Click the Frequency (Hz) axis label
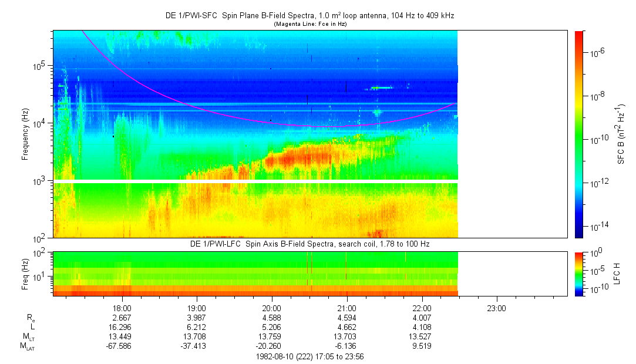The height and width of the screenshot is (364, 636). (x=25, y=134)
